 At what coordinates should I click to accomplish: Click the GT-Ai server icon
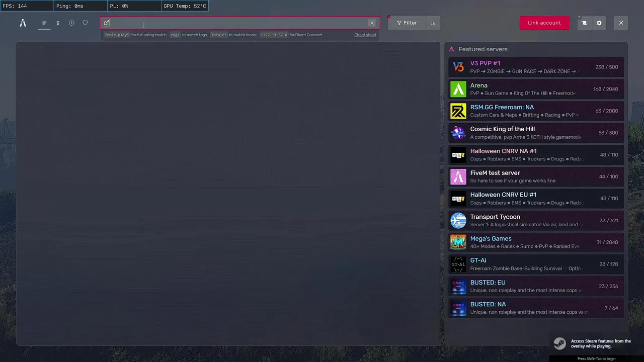458,264
